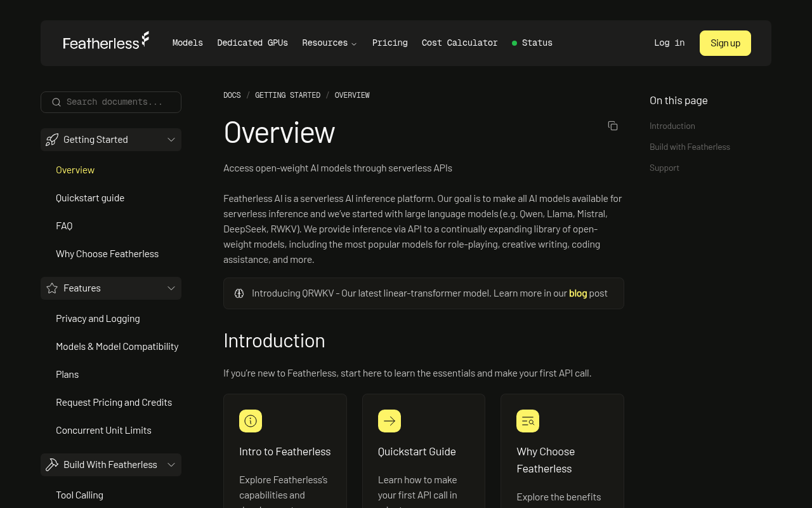Jump to Introduction in On this page
This screenshot has height=508, width=812.
pos(672,126)
